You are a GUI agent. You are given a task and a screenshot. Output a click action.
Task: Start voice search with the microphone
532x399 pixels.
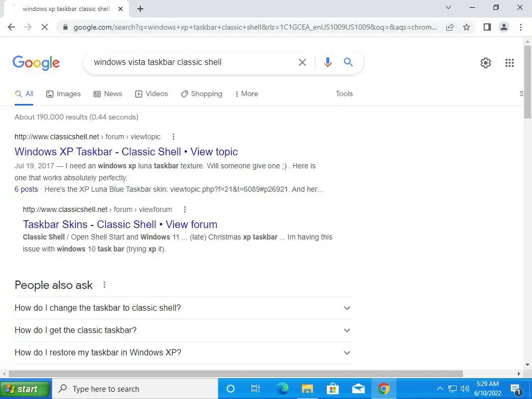click(x=327, y=62)
